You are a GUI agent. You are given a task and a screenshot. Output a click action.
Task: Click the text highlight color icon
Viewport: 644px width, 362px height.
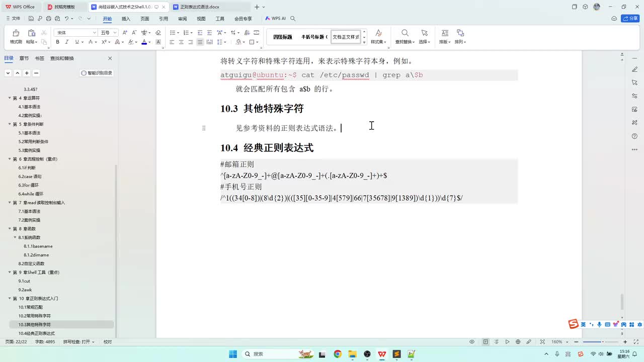coord(130,42)
